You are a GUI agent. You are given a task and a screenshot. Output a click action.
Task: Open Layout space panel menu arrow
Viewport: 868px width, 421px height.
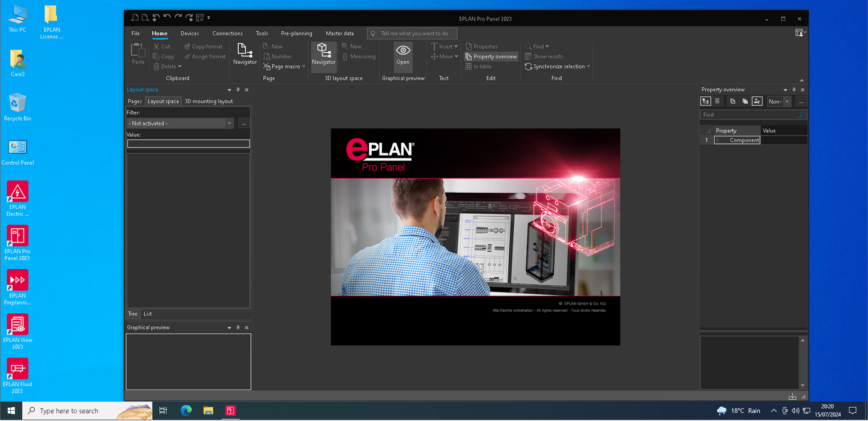229,89
